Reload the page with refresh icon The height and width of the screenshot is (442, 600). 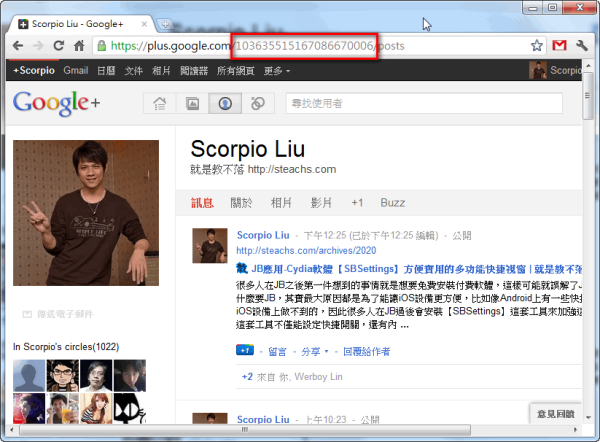click(59, 46)
